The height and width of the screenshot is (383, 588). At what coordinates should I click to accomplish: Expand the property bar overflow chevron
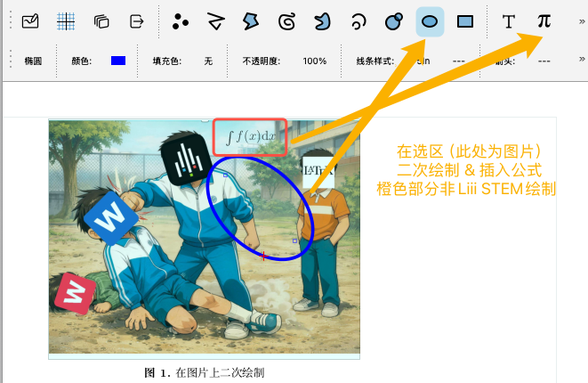(x=582, y=59)
